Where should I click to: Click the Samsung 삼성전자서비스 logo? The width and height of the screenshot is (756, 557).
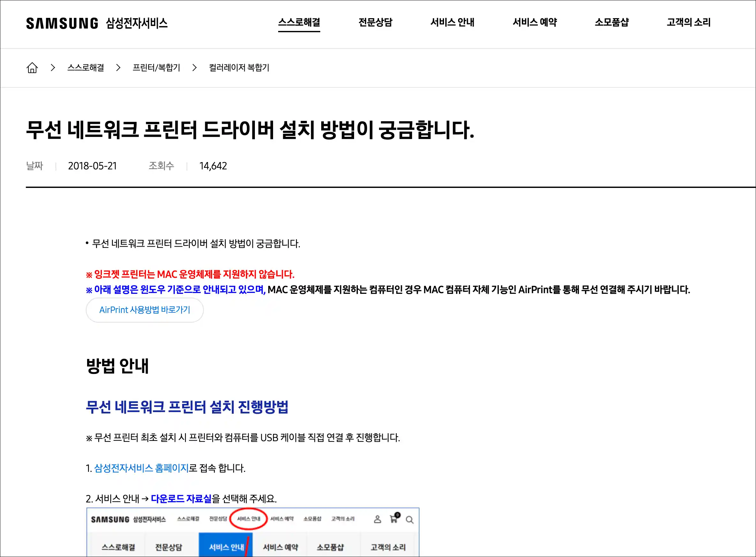pos(97,23)
